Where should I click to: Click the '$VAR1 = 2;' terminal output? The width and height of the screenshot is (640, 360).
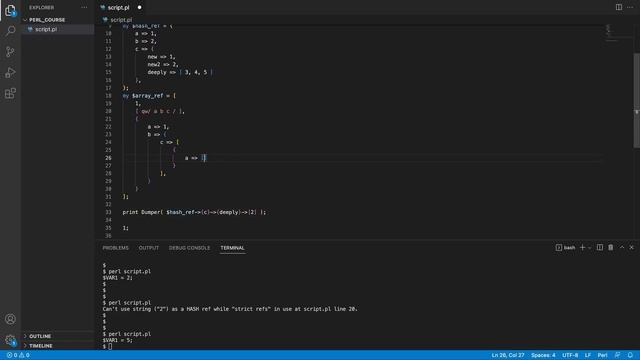[x=118, y=278]
